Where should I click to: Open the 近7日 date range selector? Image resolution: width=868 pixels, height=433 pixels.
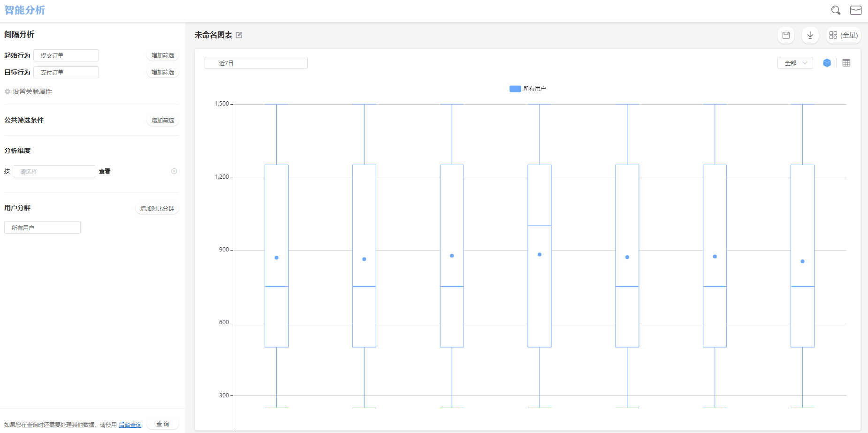coord(256,63)
